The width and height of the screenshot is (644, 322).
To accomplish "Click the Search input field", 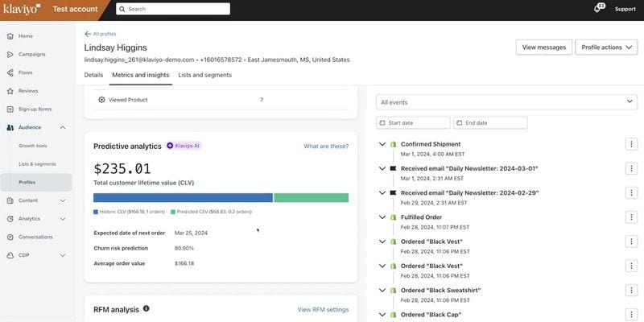I will 173,9.
